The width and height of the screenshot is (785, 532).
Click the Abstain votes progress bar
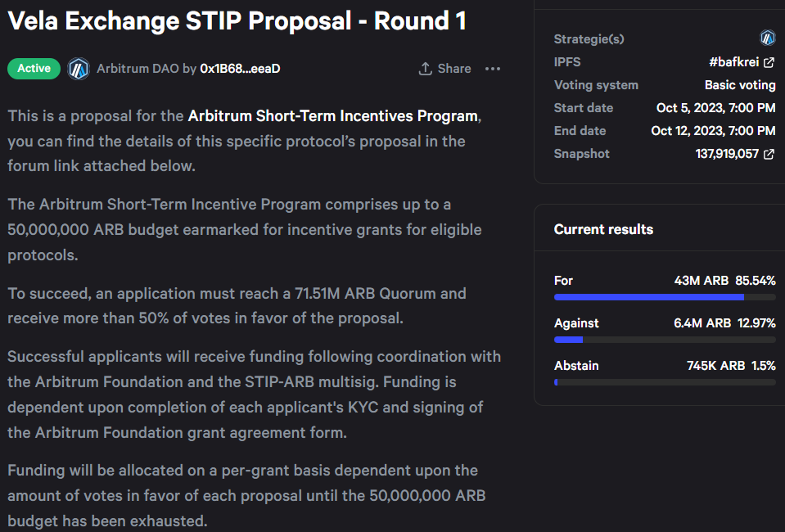coord(665,382)
